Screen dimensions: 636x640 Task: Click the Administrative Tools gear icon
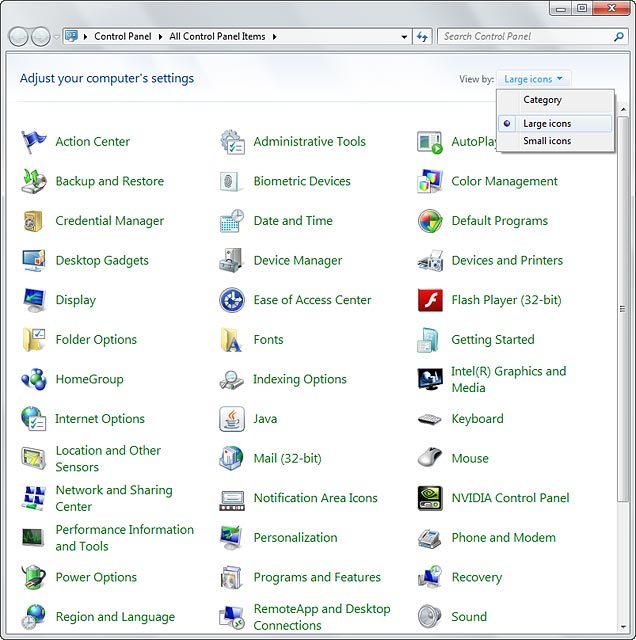[232, 142]
